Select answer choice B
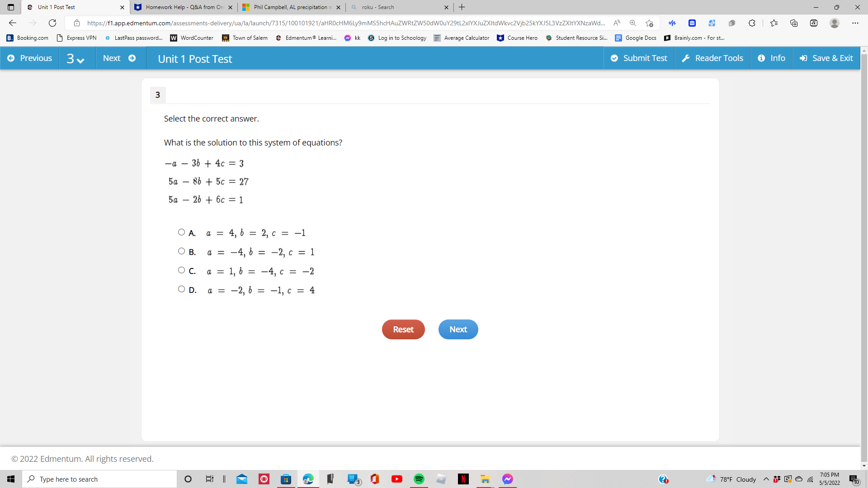 [x=181, y=251]
